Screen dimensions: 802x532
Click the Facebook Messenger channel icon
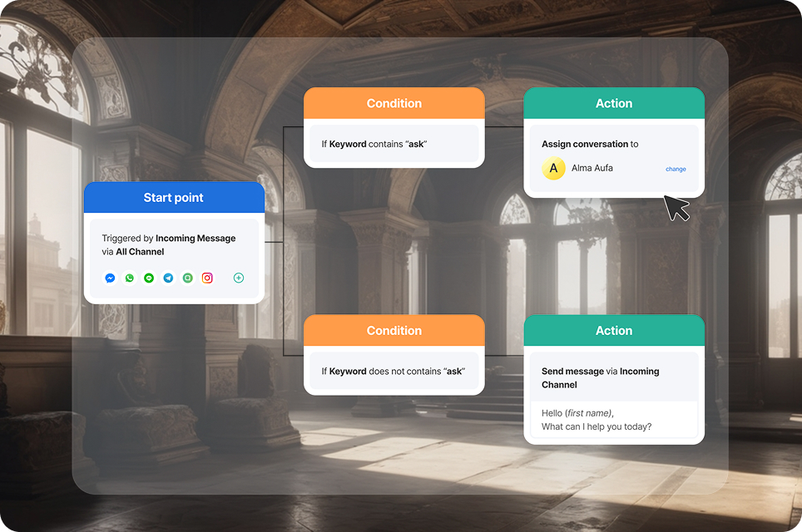[110, 278]
